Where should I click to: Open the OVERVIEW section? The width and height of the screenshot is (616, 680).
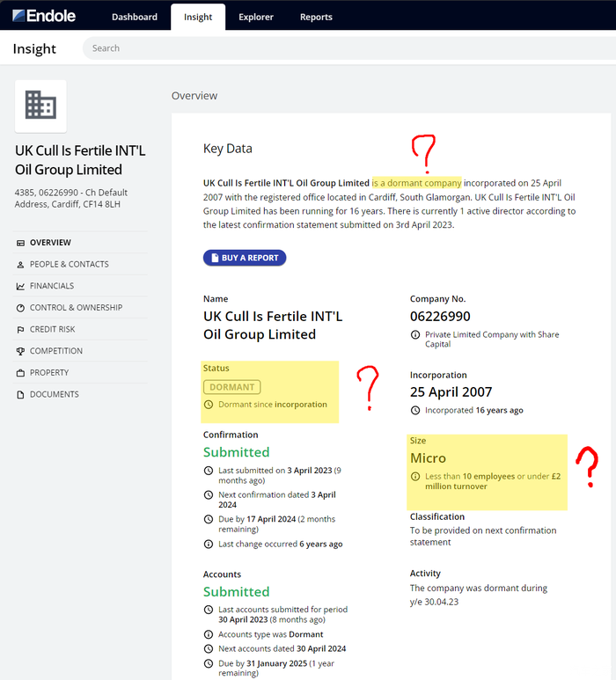tap(50, 243)
